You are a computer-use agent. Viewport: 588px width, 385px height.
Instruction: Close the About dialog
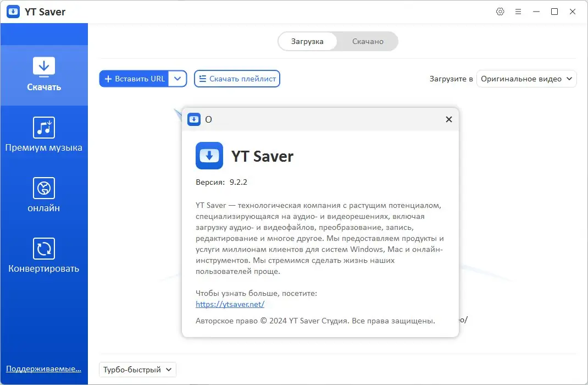click(x=448, y=119)
